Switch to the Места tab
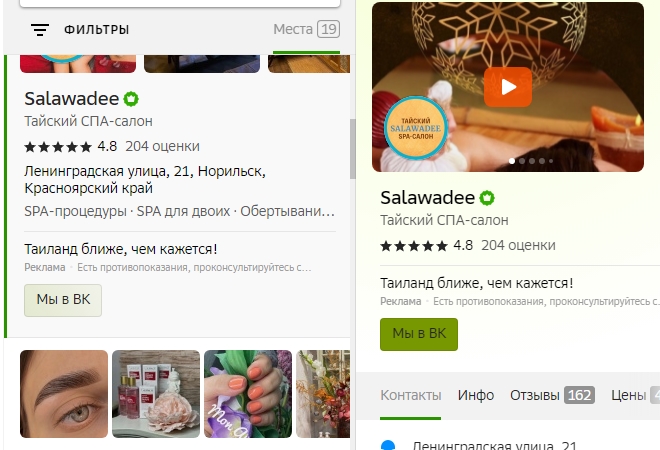Screen dimensions: 660x450 (x=306, y=29)
